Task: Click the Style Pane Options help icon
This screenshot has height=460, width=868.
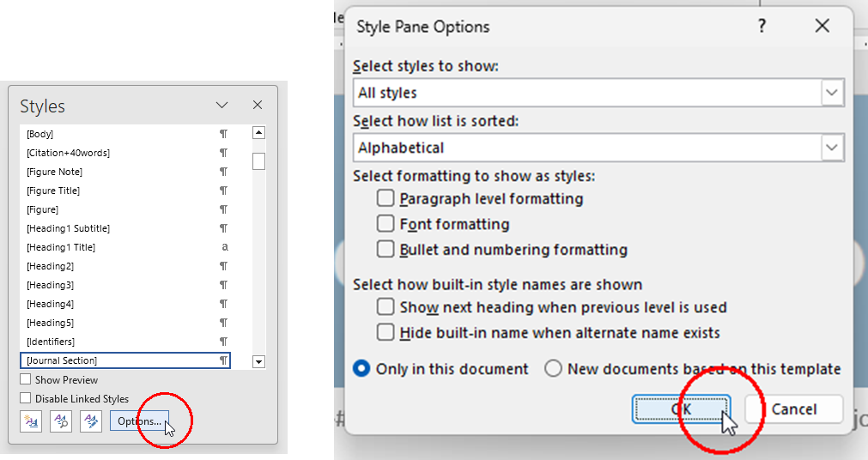Action: (x=761, y=27)
